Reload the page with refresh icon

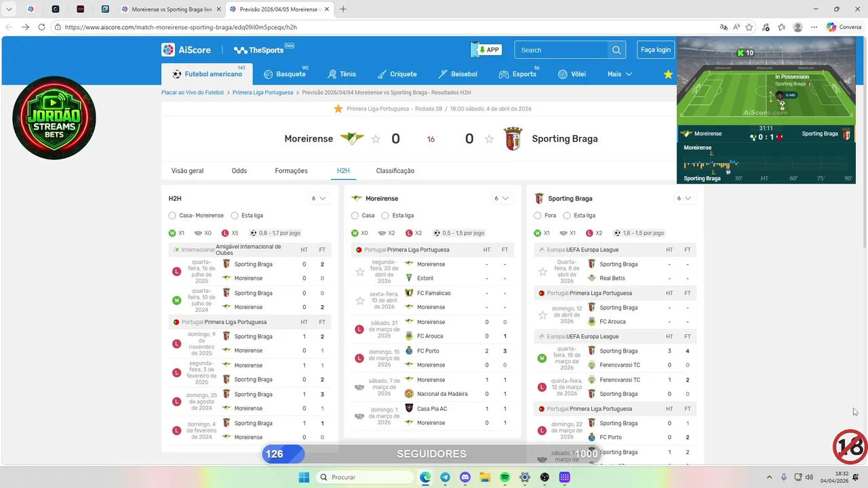coord(41,27)
